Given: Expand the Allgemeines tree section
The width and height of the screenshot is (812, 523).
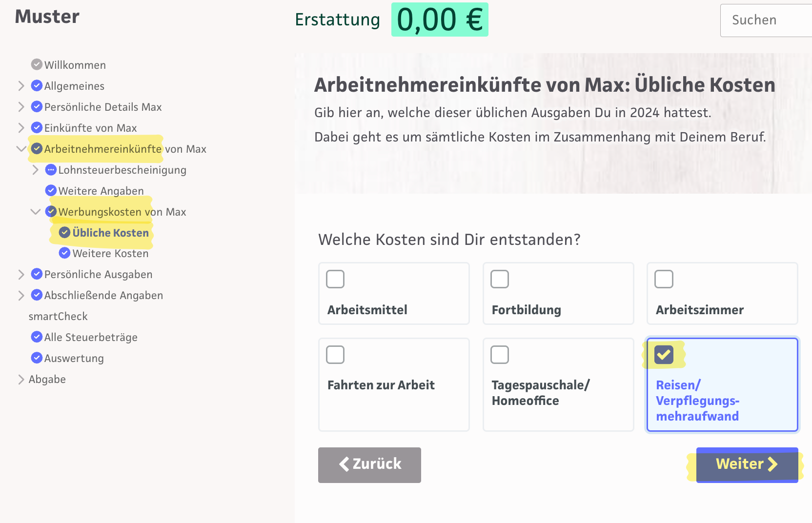Looking at the screenshot, I should tap(21, 86).
